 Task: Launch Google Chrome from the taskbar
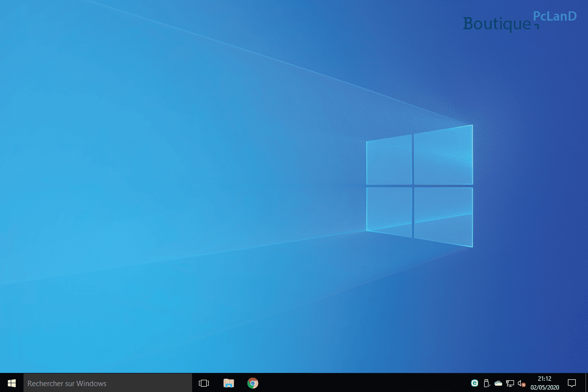coord(253,383)
